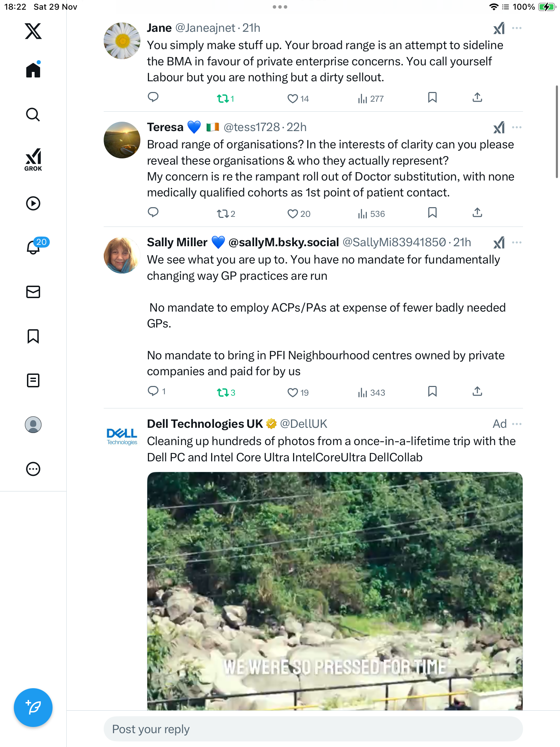Screen dimensions: 560x747
Task: Click the Post your reply field
Action: [313, 729]
